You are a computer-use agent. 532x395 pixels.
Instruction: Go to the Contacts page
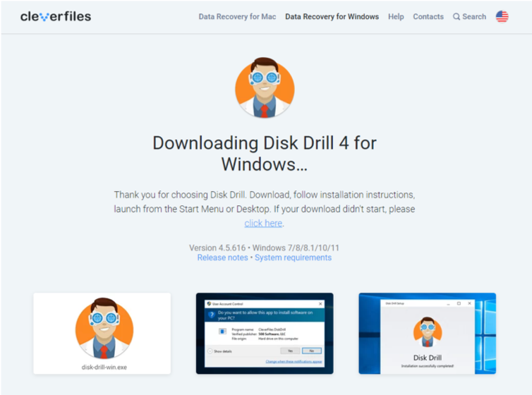428,17
